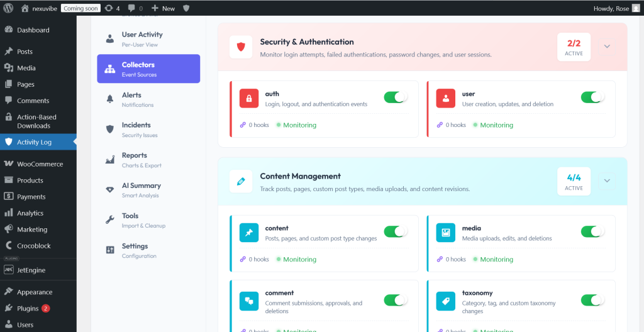644x332 pixels.
Task: Click the hooks link icon in user card
Action: (x=440, y=125)
